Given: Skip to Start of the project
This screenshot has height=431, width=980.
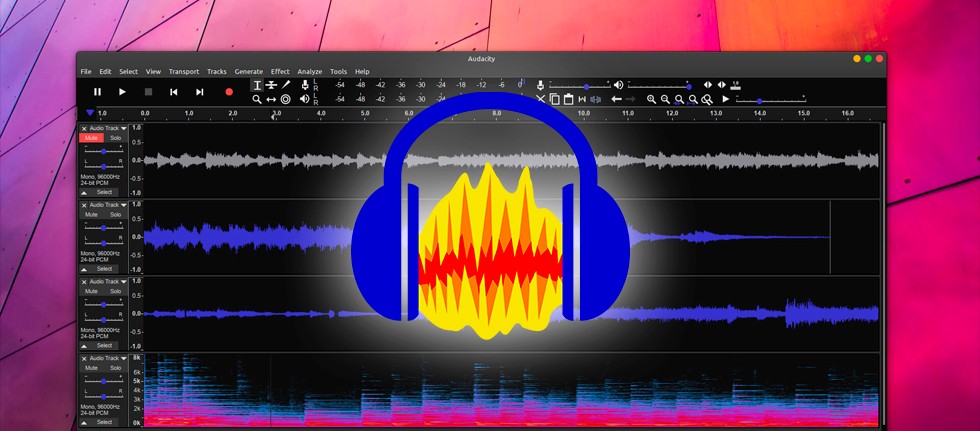Looking at the screenshot, I should [x=174, y=92].
